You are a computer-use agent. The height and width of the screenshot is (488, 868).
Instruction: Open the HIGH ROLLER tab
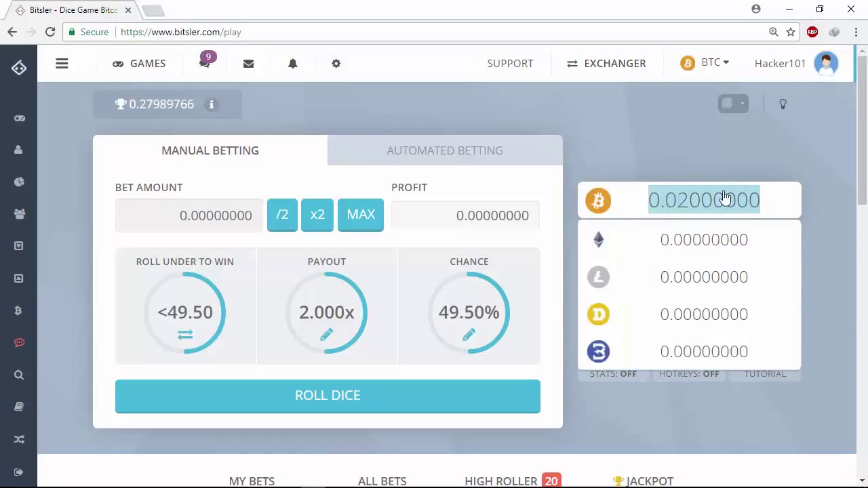click(x=512, y=481)
